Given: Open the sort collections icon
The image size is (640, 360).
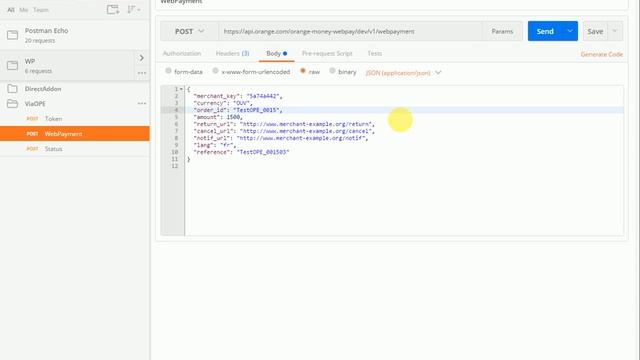Looking at the screenshot, I should [x=133, y=9].
